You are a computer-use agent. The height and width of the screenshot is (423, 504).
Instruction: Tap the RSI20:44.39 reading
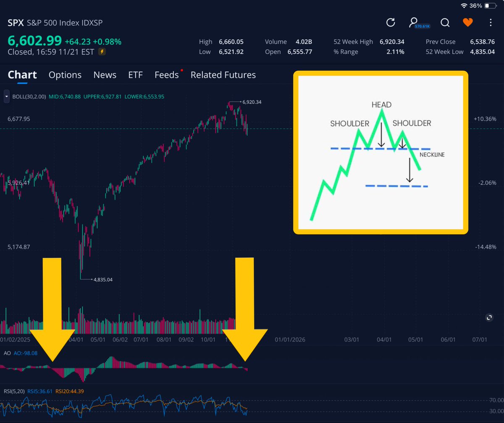(x=69, y=391)
